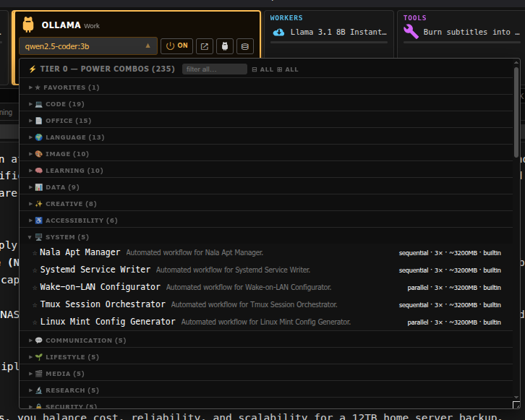Star the Linux Mint Config Generator combo
The height and width of the screenshot is (420, 525).
click(35, 322)
